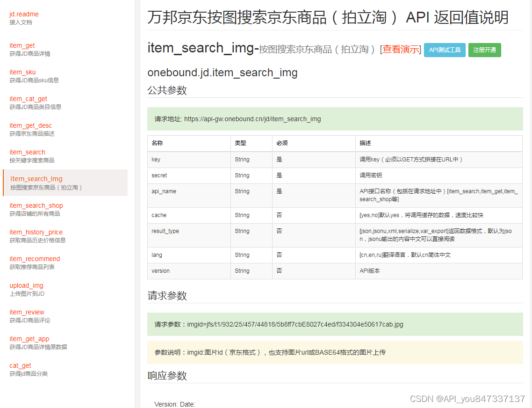Click the 'key' parameter name cell

[189, 160]
